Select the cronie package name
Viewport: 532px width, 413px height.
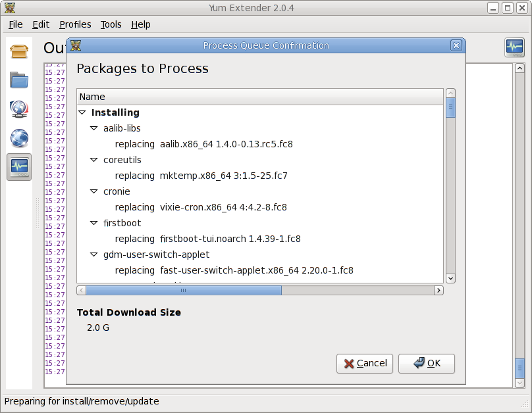click(x=117, y=191)
